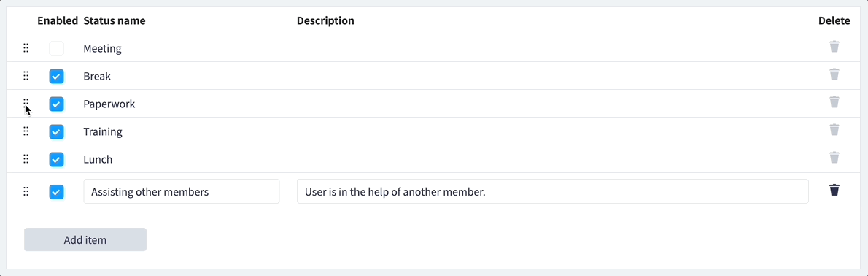Click the trash icon for Meeting row
The width and height of the screenshot is (868, 276).
pos(834,47)
